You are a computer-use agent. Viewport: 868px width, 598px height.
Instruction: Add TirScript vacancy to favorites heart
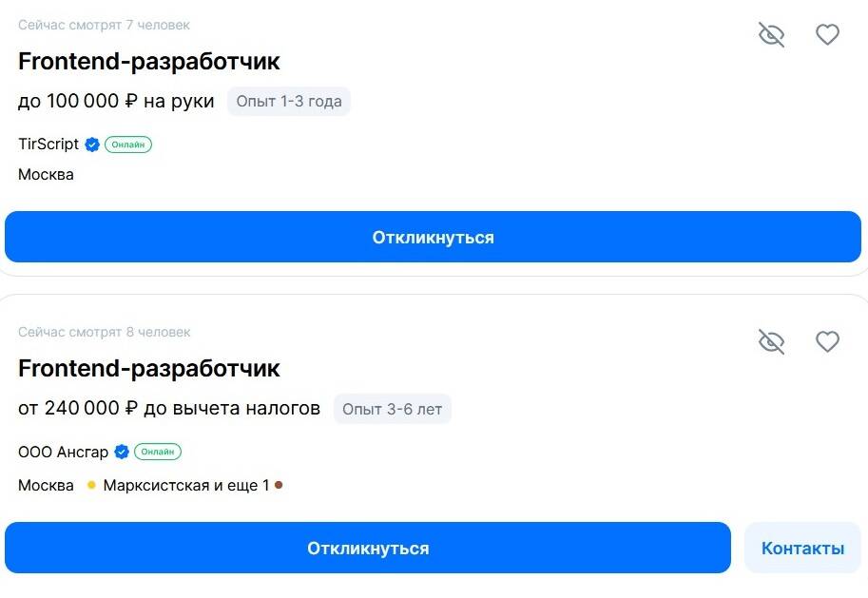click(827, 34)
